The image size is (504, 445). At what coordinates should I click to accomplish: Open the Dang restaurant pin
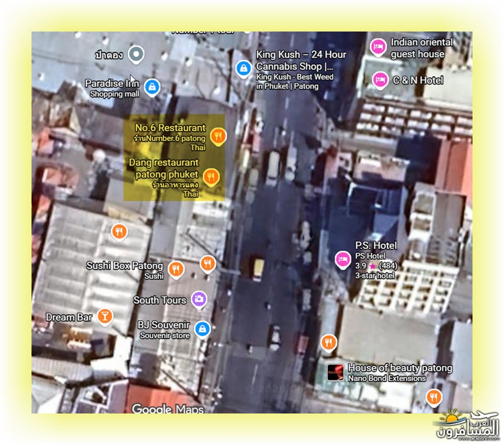(212, 176)
